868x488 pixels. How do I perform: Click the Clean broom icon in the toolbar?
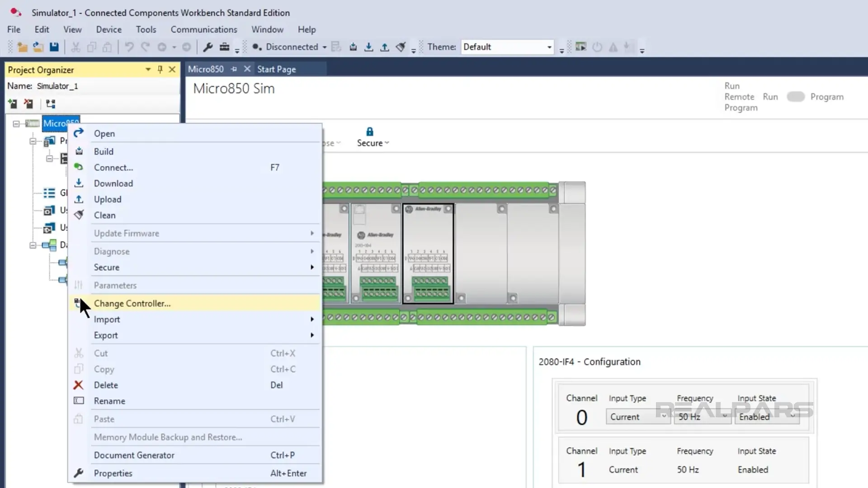coord(401,47)
